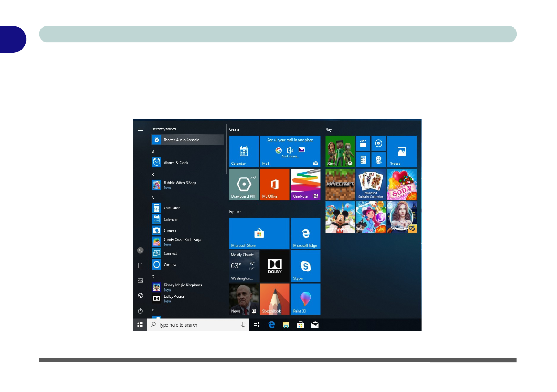Open Settings gear in Start sidebar
The image size is (557, 392).
pos(140,296)
